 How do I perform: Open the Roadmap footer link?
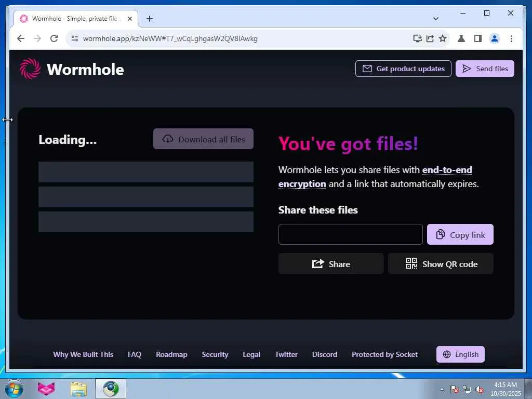click(171, 354)
